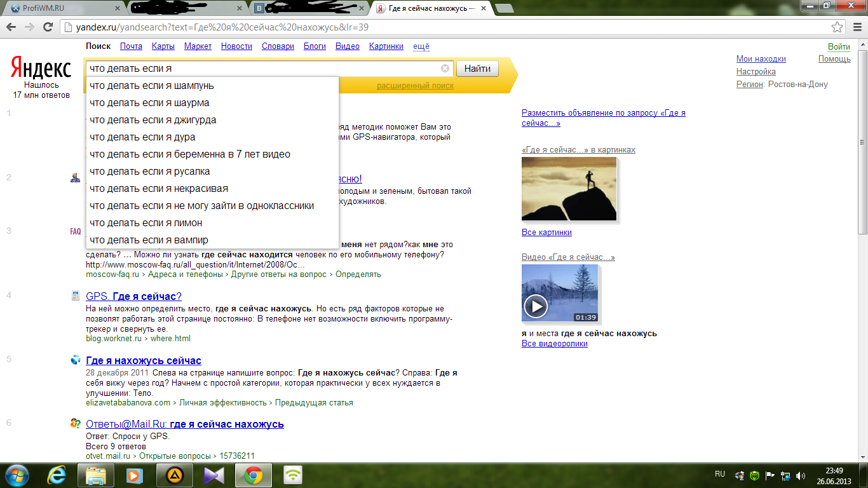Open result 'Где я нахожусь сейчас'
Image resolution: width=868 pixels, height=488 pixels.
pos(144,360)
